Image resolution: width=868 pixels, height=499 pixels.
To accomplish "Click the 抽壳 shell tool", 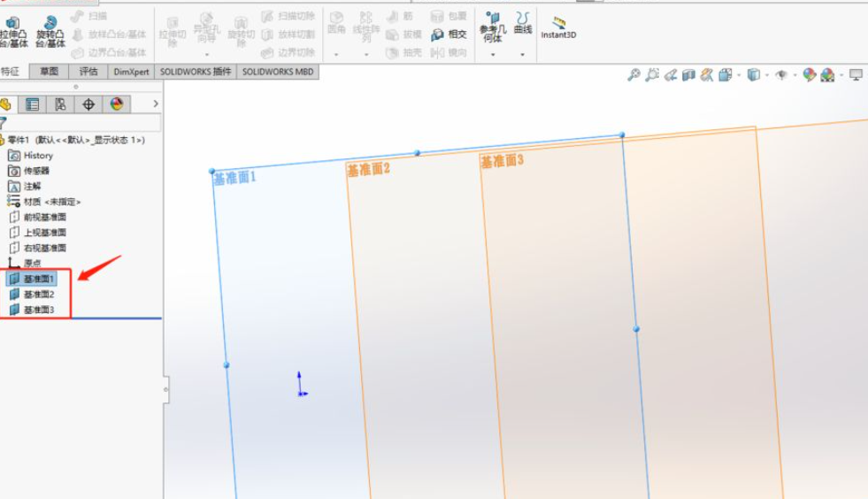I will 403,52.
